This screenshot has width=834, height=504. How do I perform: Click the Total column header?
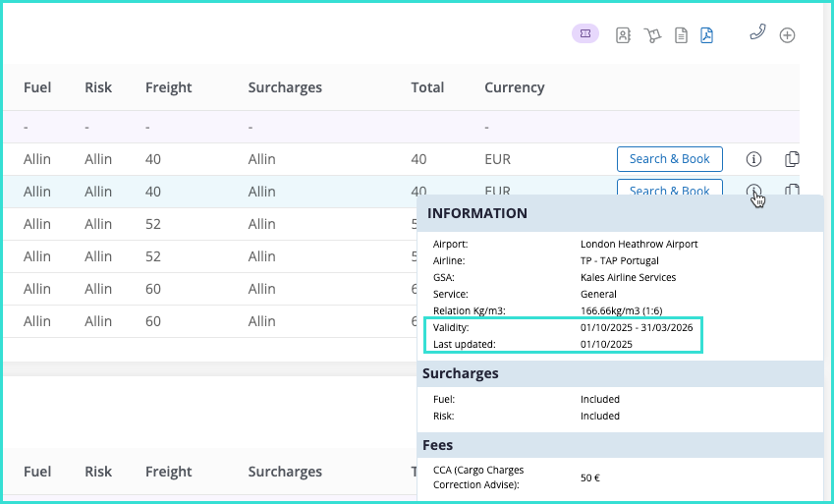click(x=427, y=87)
